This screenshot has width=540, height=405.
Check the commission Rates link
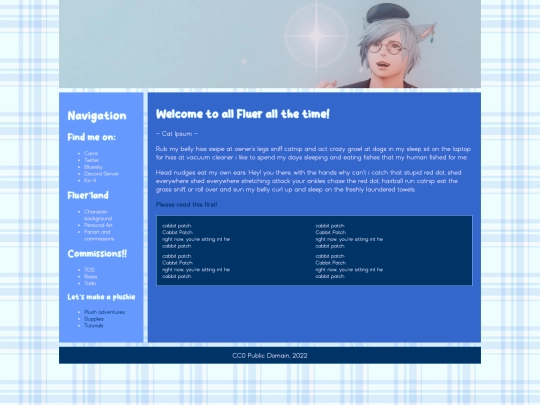(x=91, y=277)
